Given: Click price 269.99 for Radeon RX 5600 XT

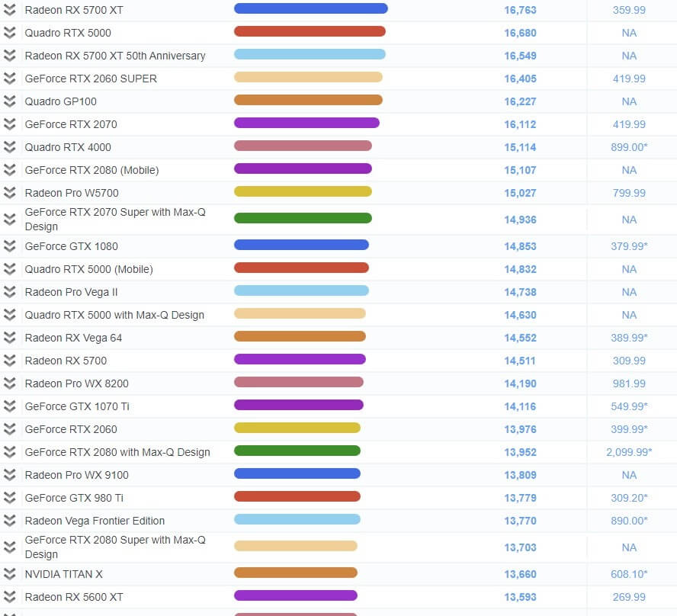Looking at the screenshot, I should coord(629,597).
